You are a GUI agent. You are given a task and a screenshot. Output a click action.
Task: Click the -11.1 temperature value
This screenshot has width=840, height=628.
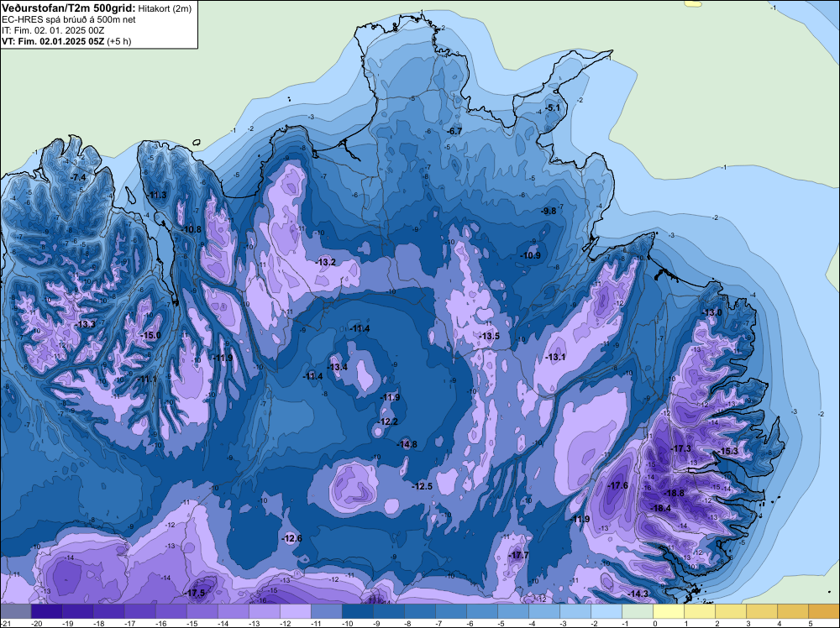[145, 379]
